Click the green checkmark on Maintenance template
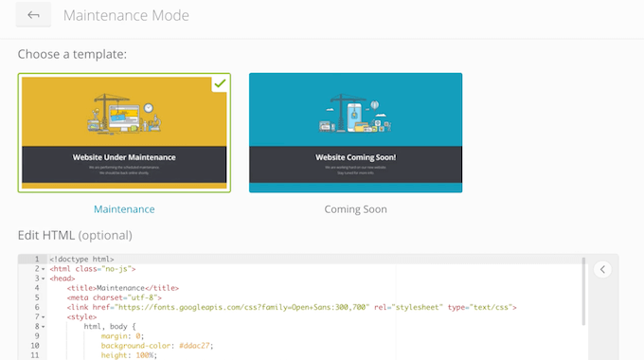644x360 pixels. [x=220, y=83]
